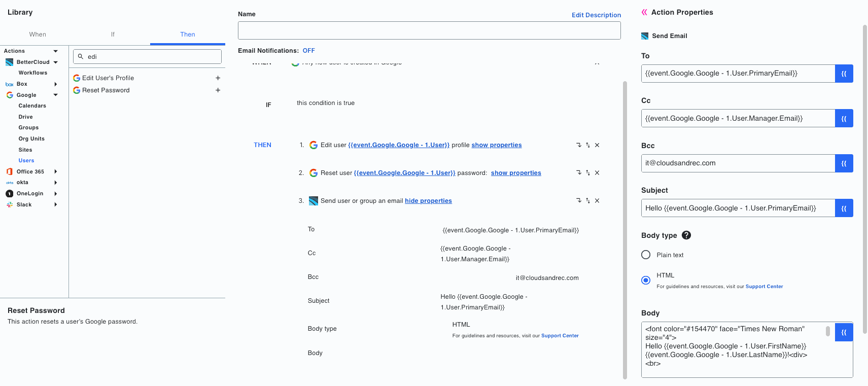Hide properties of the Send email step
The image size is (868, 386).
(428, 201)
